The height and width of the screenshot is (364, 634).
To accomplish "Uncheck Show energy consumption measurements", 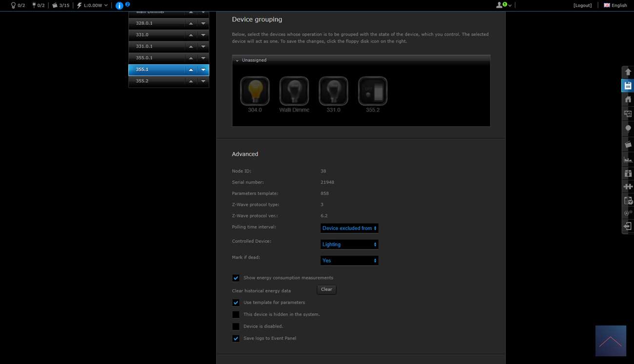I will (x=236, y=278).
